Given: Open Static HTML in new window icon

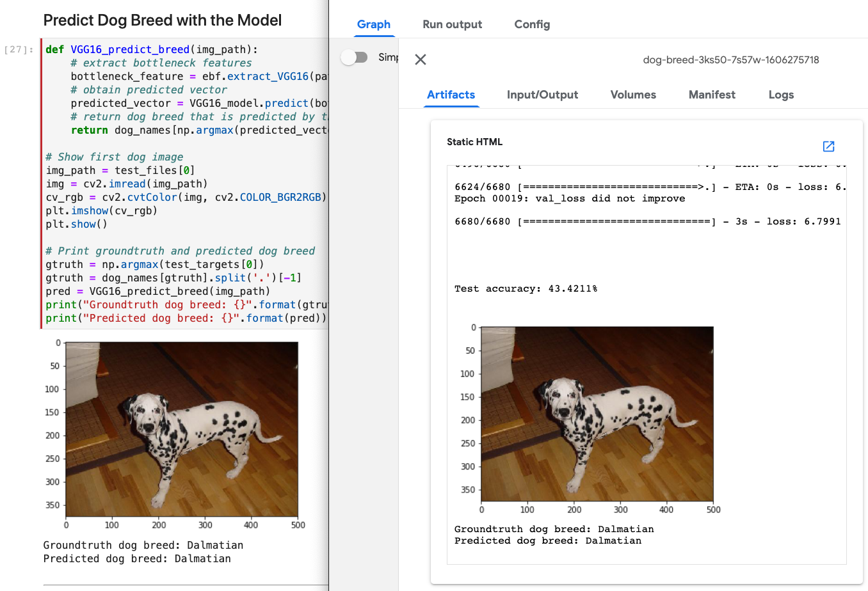Looking at the screenshot, I should tap(828, 146).
